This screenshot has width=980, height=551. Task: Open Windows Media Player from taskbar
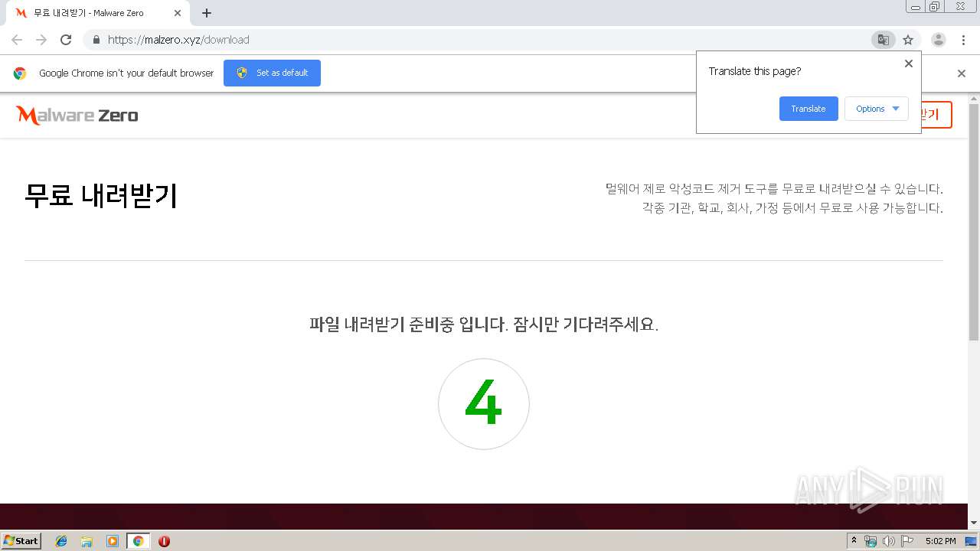[x=113, y=541]
